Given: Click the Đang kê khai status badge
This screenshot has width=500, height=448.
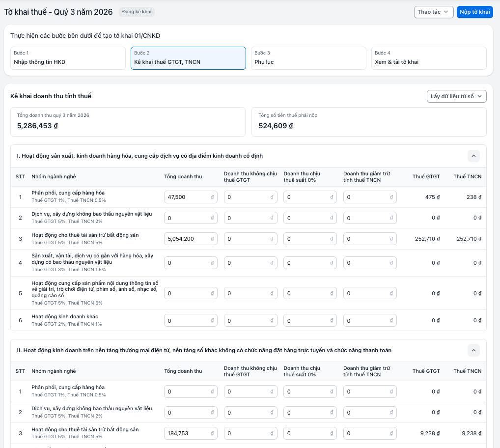Looking at the screenshot, I should pos(137,12).
